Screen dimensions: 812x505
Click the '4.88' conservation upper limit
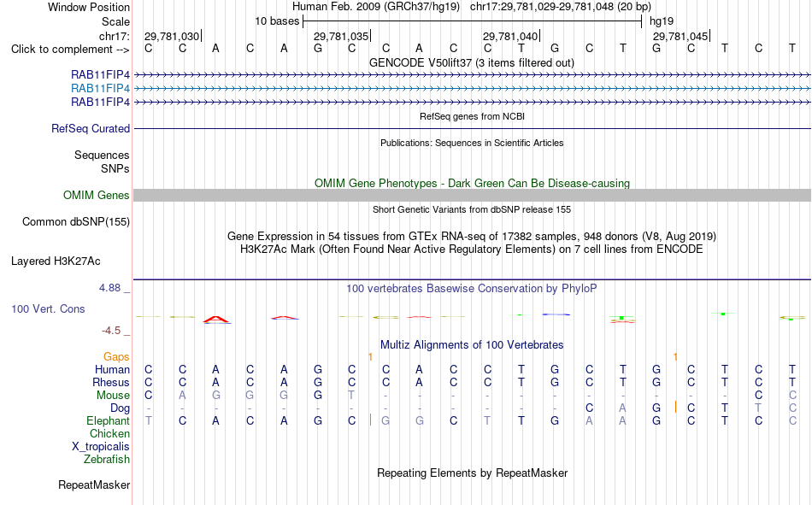tap(109, 287)
